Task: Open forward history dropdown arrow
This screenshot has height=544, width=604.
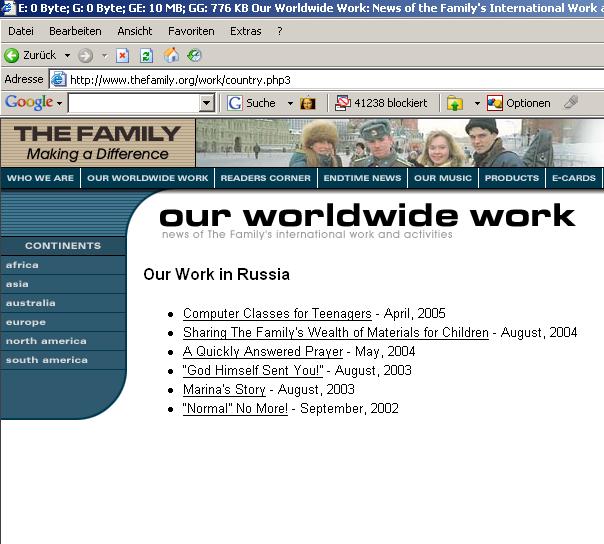Action: (x=104, y=55)
